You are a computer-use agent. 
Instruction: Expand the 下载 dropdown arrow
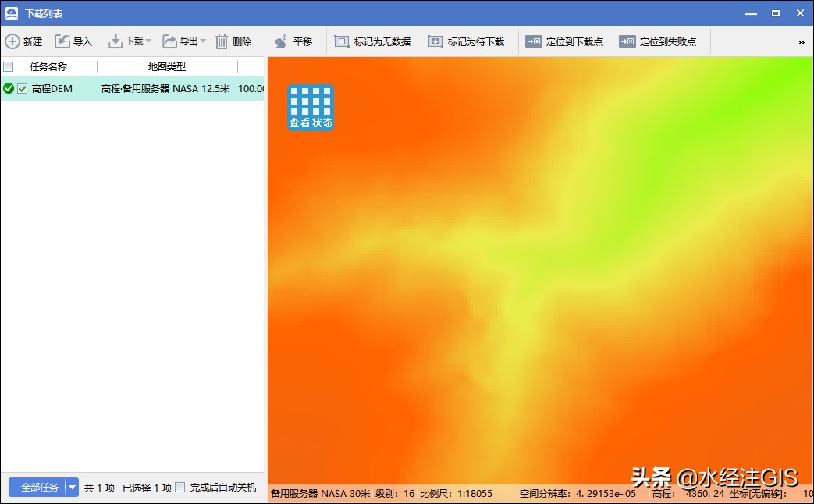click(148, 41)
